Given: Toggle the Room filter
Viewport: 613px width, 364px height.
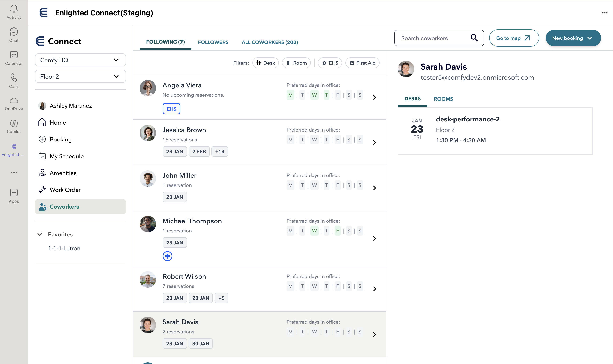Looking at the screenshot, I should coord(296,63).
